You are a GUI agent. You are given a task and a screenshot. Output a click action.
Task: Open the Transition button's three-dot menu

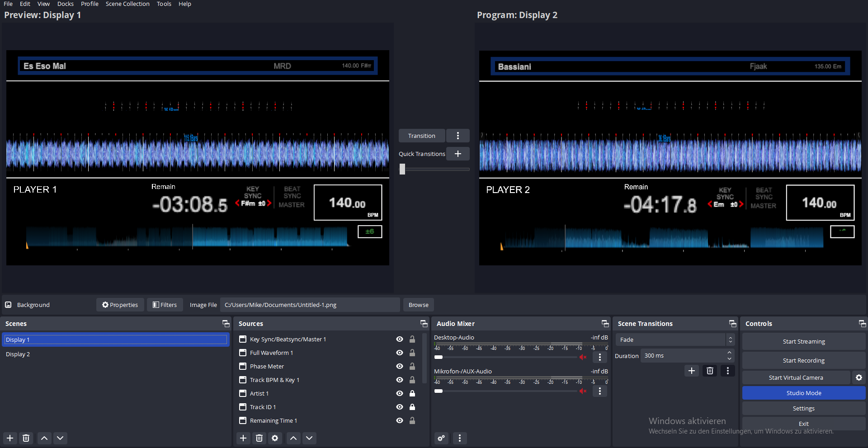[458, 136]
